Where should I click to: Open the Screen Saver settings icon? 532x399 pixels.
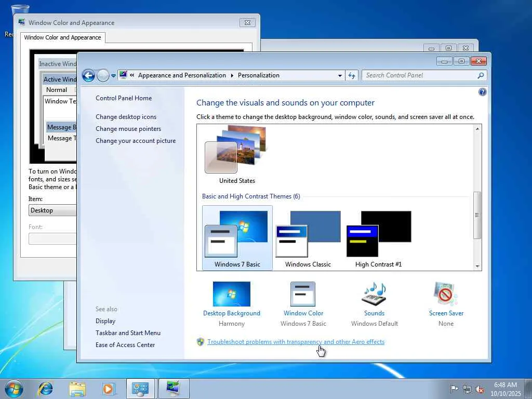446,294
